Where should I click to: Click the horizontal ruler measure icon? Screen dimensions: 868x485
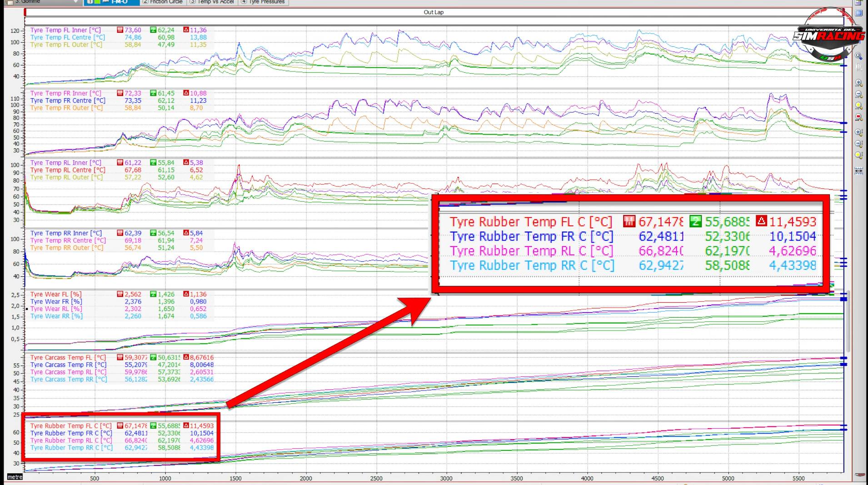[x=858, y=171]
